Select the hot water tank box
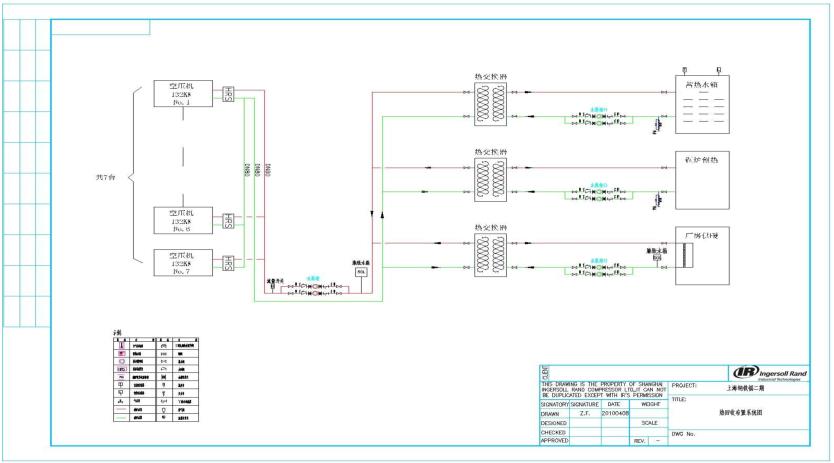Viewport: 834px width, 463px height. 703,101
